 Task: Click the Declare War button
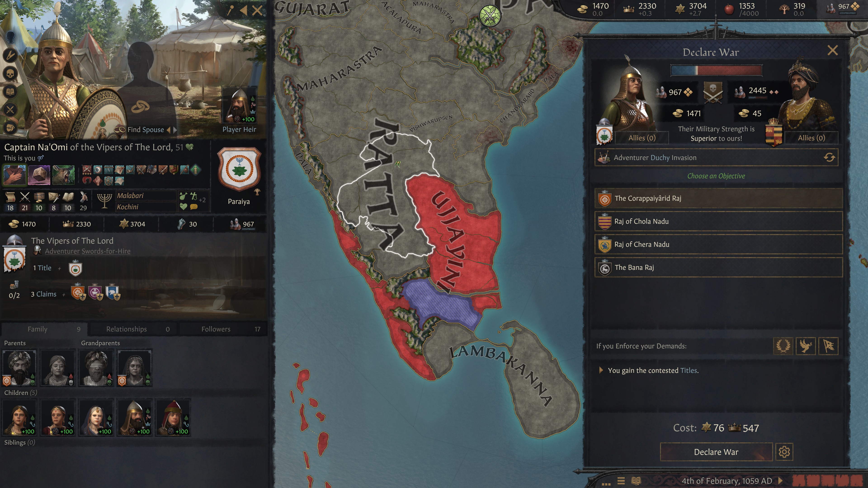click(x=716, y=452)
